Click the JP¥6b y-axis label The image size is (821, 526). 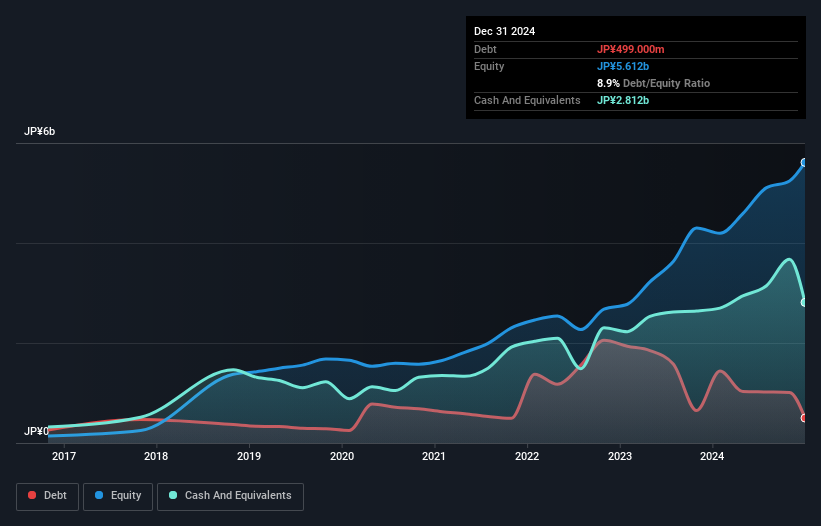click(39, 131)
